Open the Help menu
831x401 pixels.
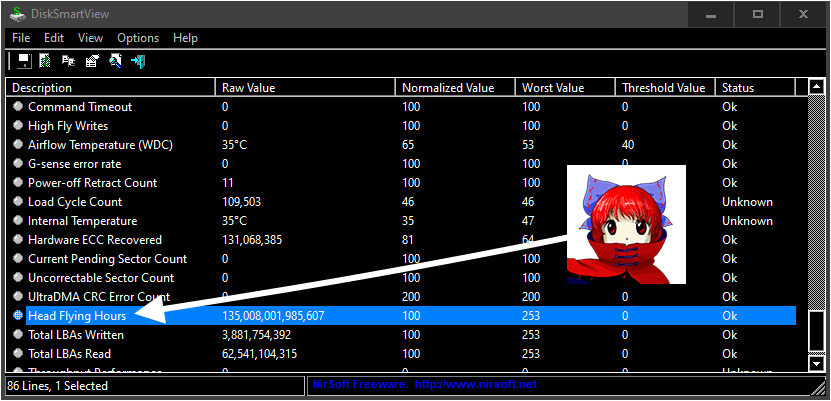coord(185,38)
